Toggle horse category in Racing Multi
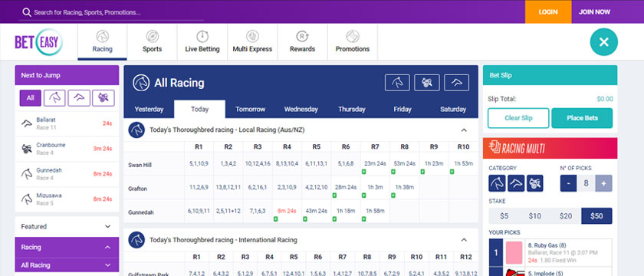The image size is (644, 276). pos(497,183)
